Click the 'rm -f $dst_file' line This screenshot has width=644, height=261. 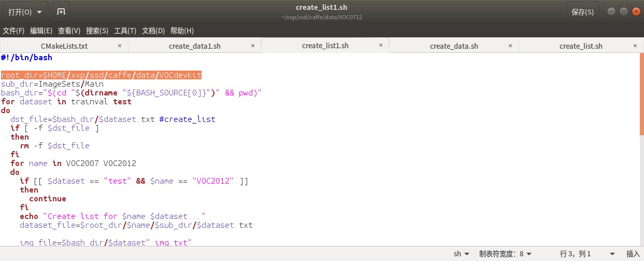(x=54, y=146)
